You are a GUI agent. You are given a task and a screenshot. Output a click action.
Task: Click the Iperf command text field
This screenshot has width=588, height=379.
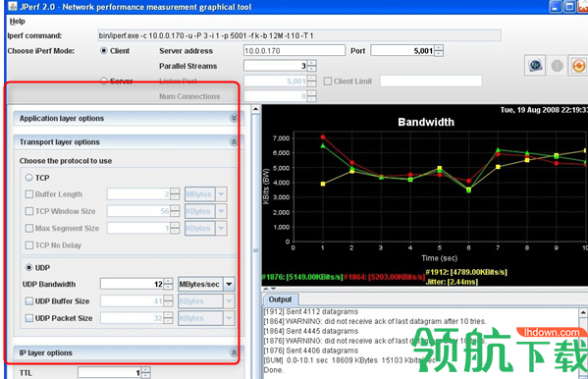coord(298,35)
